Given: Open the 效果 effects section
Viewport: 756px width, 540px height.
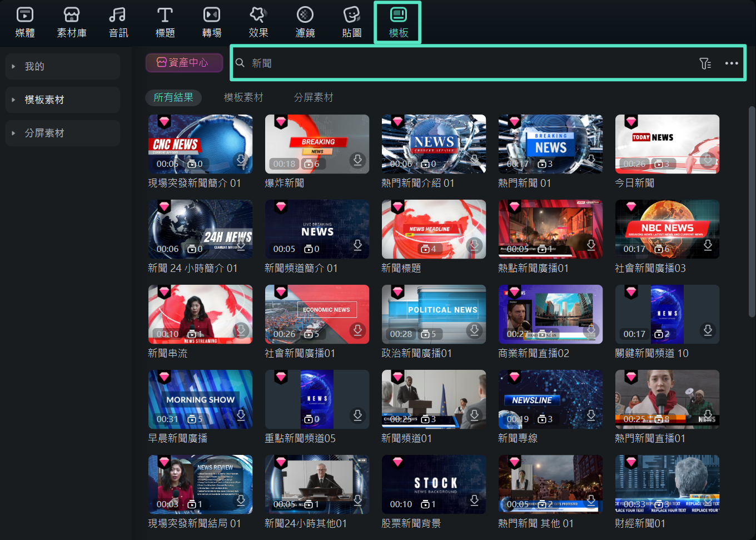Looking at the screenshot, I should (x=258, y=22).
